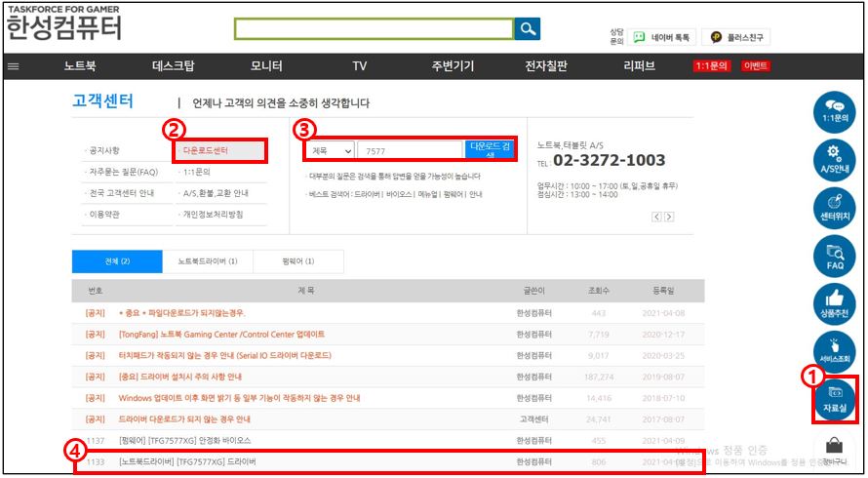Open 주변기기 in navigation bar

click(453, 66)
